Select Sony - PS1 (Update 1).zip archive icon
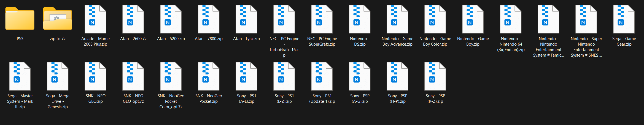This screenshot has width=644, height=125. (322, 76)
